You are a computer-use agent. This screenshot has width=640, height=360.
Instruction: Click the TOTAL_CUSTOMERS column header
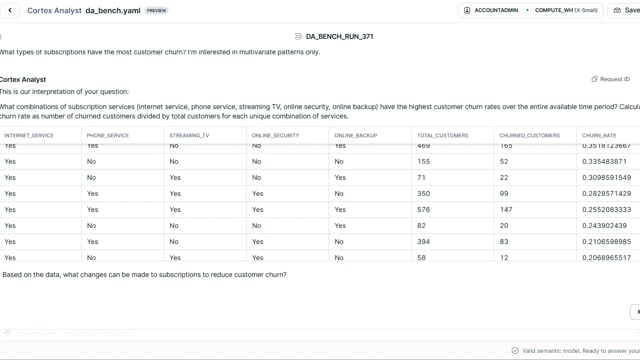pos(442,135)
